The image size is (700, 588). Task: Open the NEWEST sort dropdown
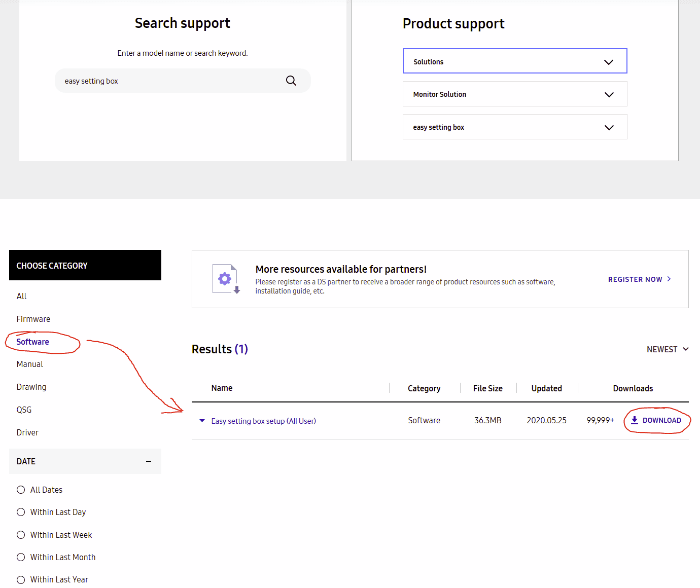click(668, 349)
